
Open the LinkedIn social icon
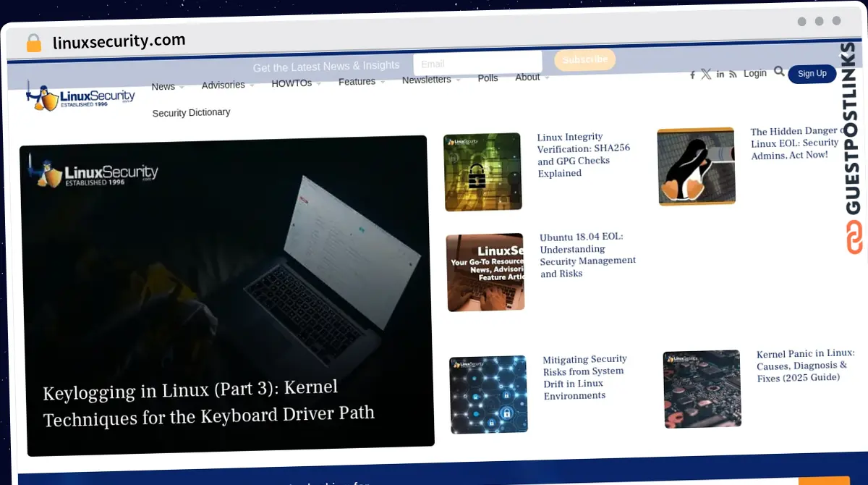(720, 75)
